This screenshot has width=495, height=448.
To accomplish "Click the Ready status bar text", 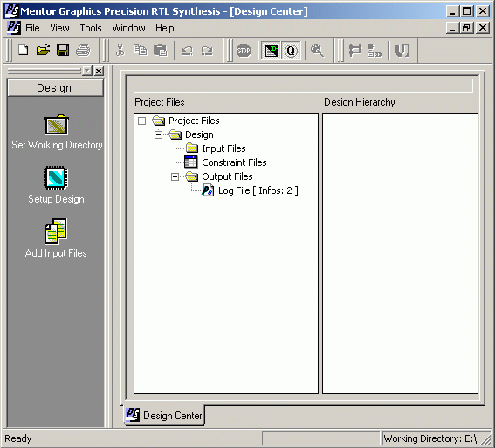I will coord(18,438).
